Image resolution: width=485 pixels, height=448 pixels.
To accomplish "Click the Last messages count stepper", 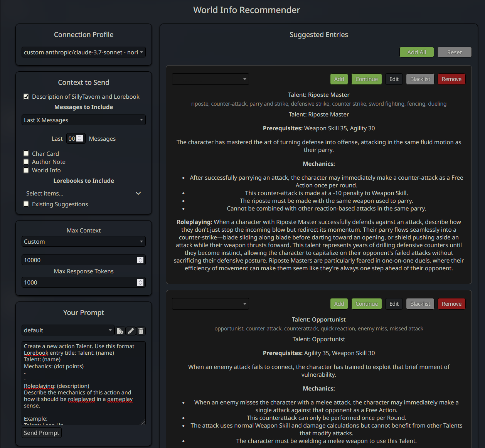I will (x=80, y=138).
